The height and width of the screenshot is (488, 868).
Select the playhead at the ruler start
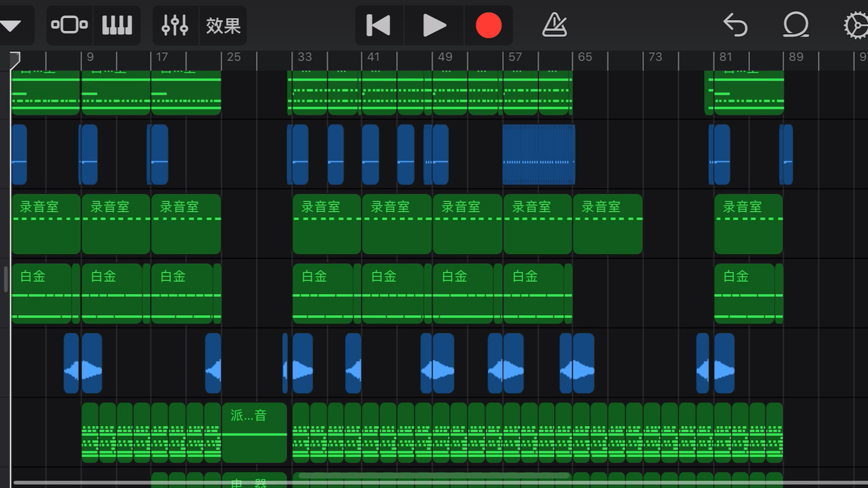pos(15,60)
